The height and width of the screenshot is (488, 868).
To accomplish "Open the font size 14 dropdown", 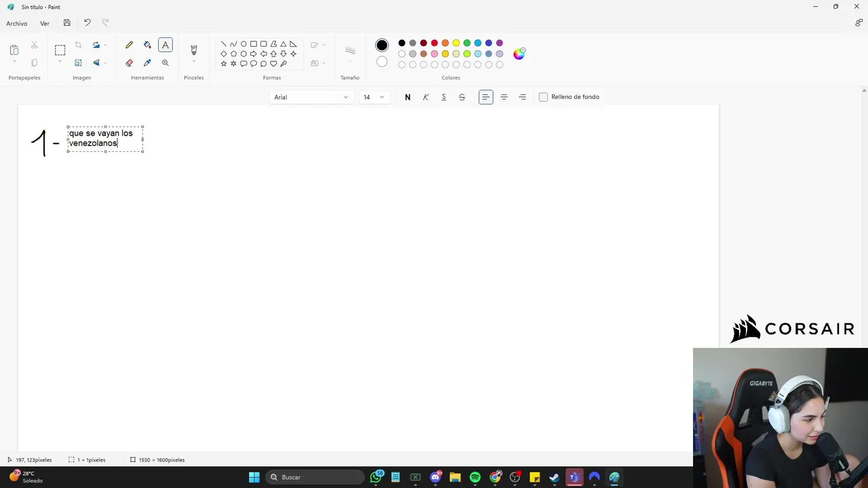I will pyautogui.click(x=374, y=97).
